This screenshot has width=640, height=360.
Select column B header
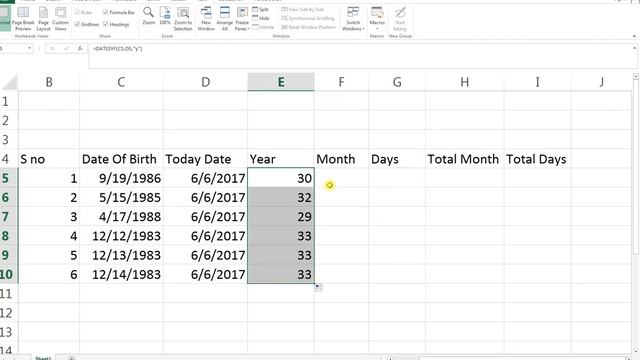point(49,82)
